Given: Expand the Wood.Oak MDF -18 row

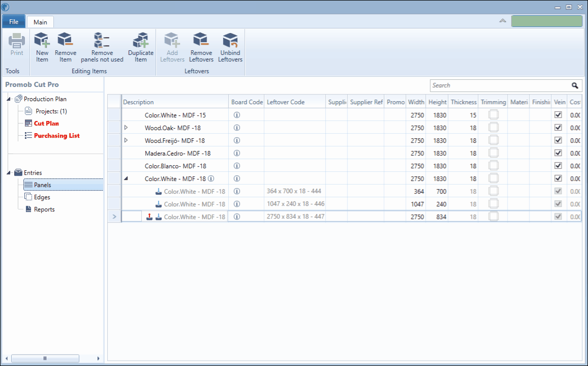Looking at the screenshot, I should (x=126, y=128).
